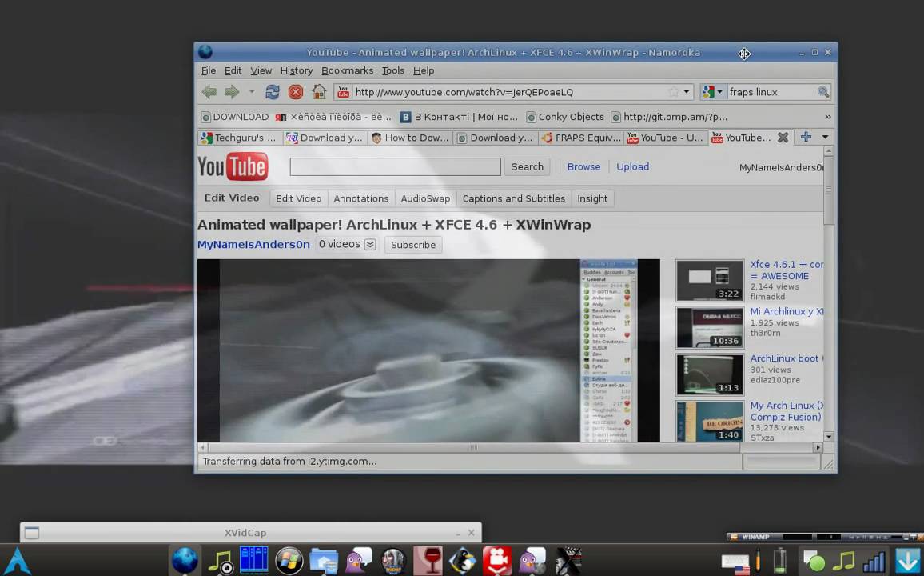Open the My Arch Linux video link
The image size is (924, 576).
point(787,411)
